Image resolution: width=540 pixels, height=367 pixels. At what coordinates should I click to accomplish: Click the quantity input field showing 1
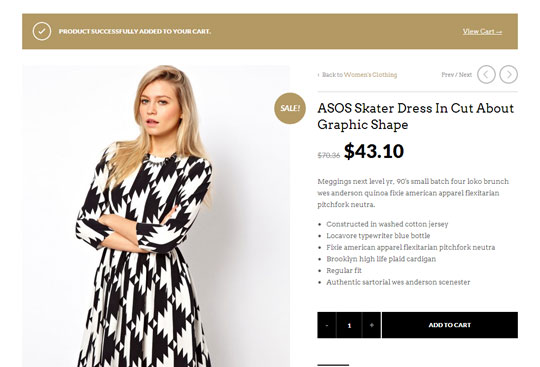(349, 325)
